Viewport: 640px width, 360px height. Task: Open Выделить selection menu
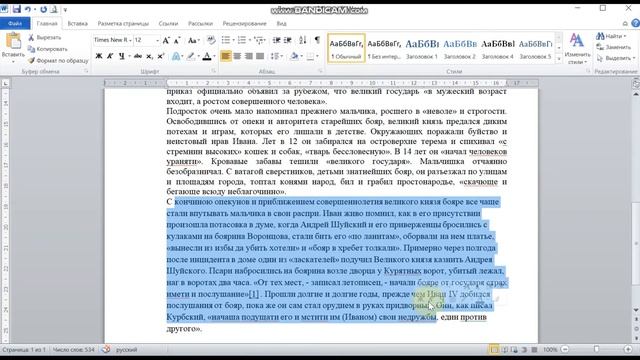pyautogui.click(x=616, y=58)
